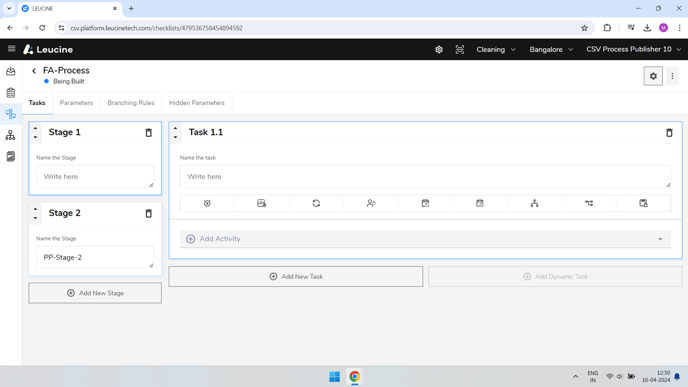Open settings gear in the top black bar

click(439, 50)
